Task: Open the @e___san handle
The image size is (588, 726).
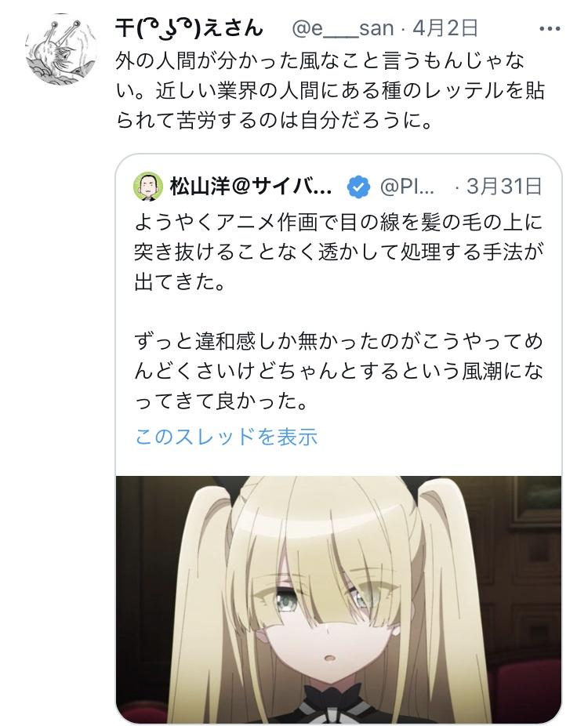Action: pyautogui.click(x=343, y=29)
